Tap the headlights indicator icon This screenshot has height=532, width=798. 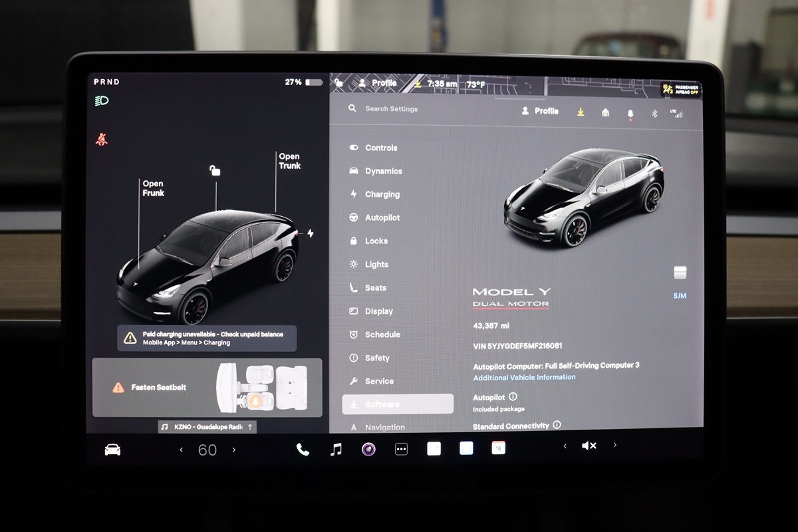click(102, 101)
